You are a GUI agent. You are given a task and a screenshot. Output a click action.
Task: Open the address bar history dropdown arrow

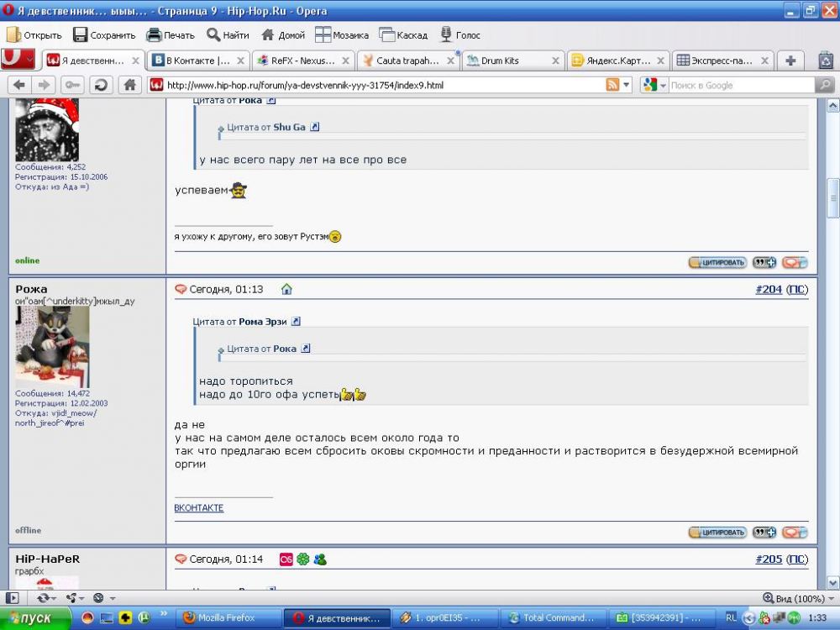click(x=627, y=85)
